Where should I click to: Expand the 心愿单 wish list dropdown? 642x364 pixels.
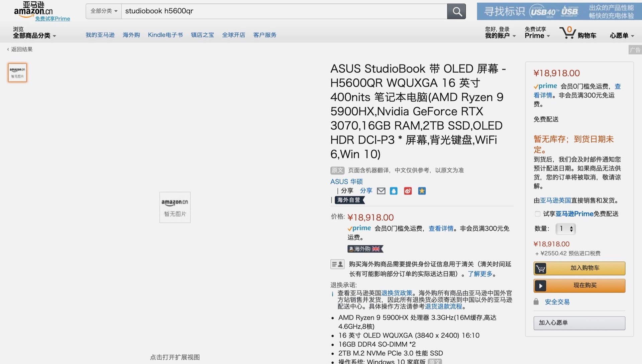(622, 35)
